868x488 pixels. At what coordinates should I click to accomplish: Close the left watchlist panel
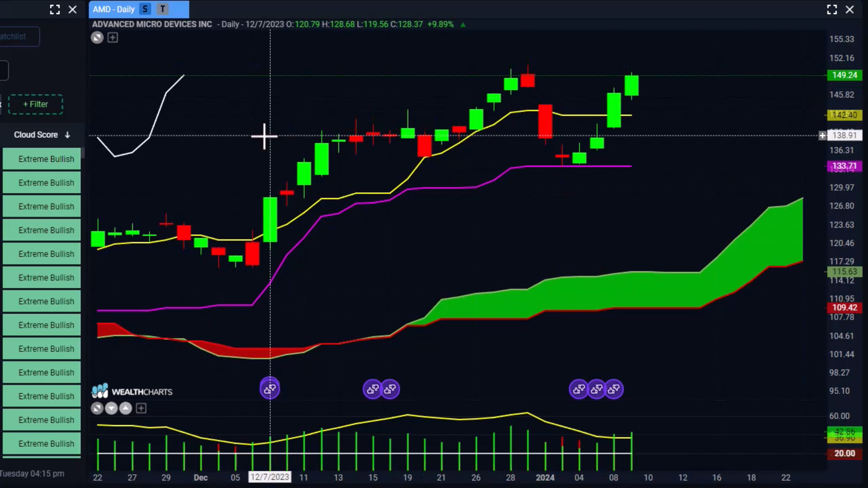(x=72, y=9)
